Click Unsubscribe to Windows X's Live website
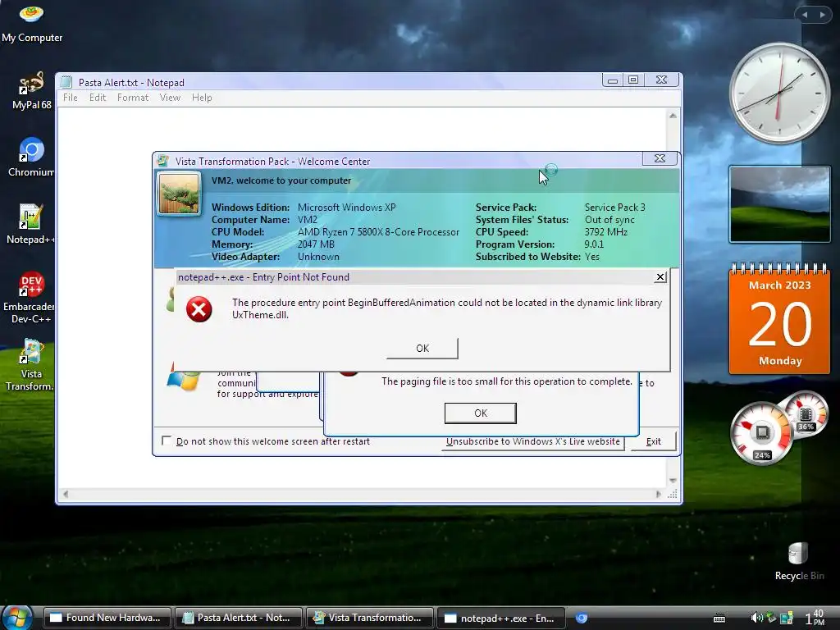The width and height of the screenshot is (840, 630). coord(533,441)
